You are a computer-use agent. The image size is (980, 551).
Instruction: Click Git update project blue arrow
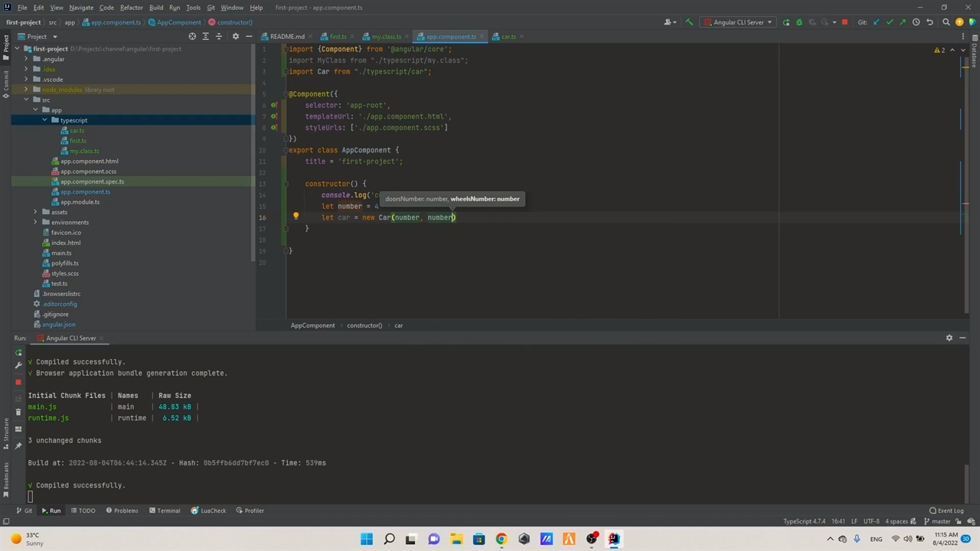point(877,22)
